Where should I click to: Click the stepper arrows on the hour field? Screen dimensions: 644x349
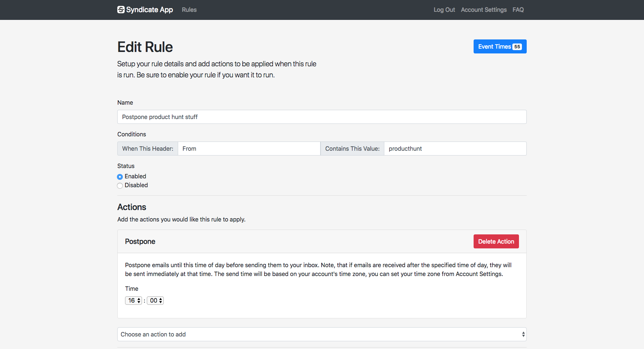pos(138,300)
